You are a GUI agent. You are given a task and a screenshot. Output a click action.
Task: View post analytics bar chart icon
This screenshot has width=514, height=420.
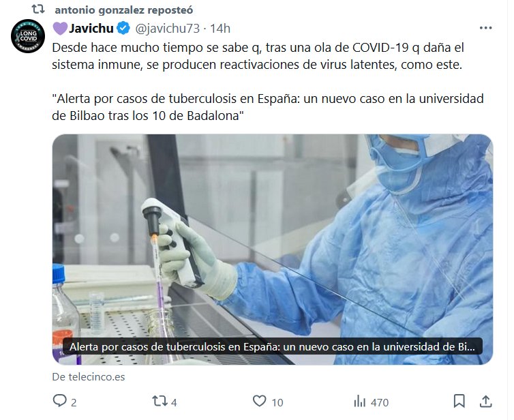(360, 402)
